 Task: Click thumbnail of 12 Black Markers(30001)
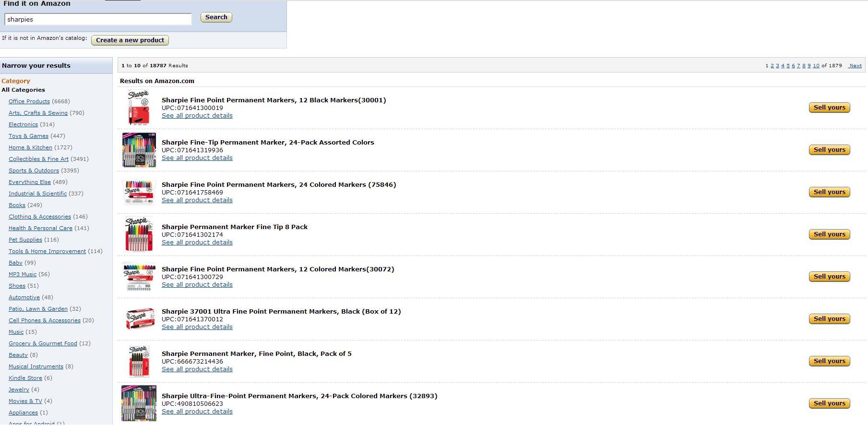[x=139, y=108]
